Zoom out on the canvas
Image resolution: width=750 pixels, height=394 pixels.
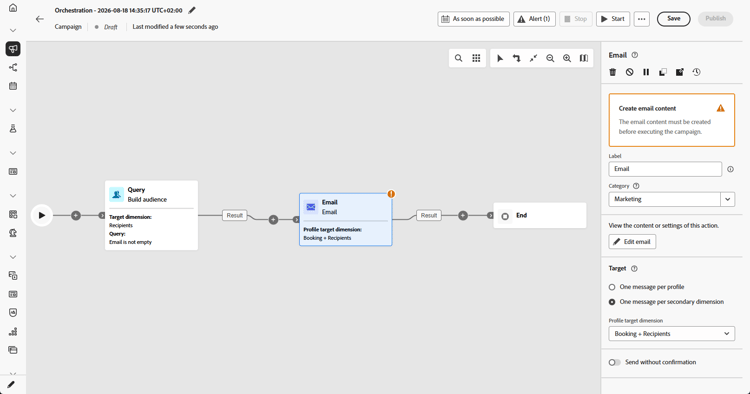pyautogui.click(x=550, y=58)
